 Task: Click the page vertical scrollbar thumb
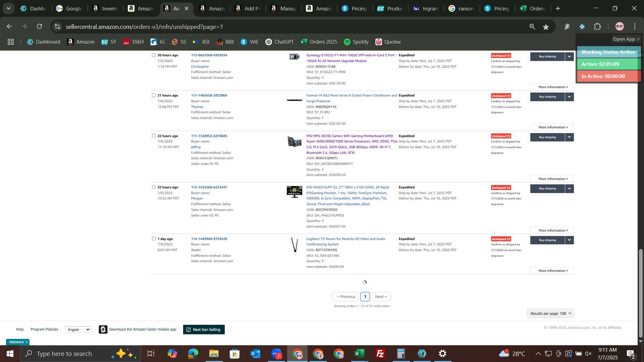641,293
